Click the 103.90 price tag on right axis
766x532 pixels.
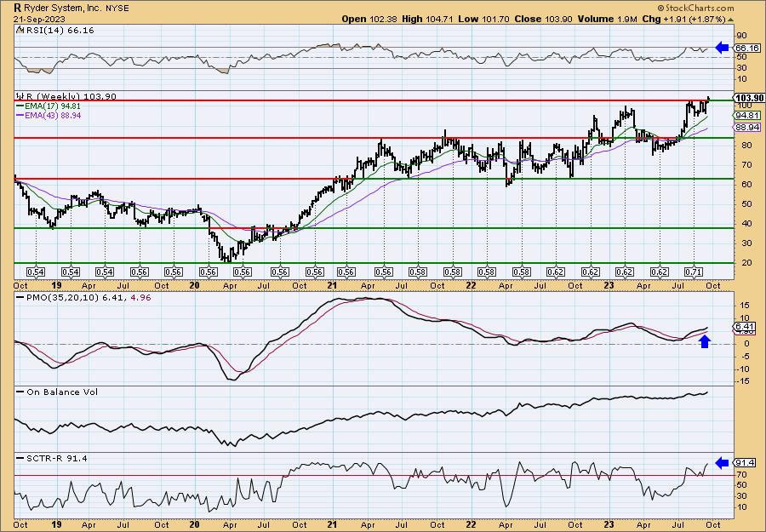749,98
